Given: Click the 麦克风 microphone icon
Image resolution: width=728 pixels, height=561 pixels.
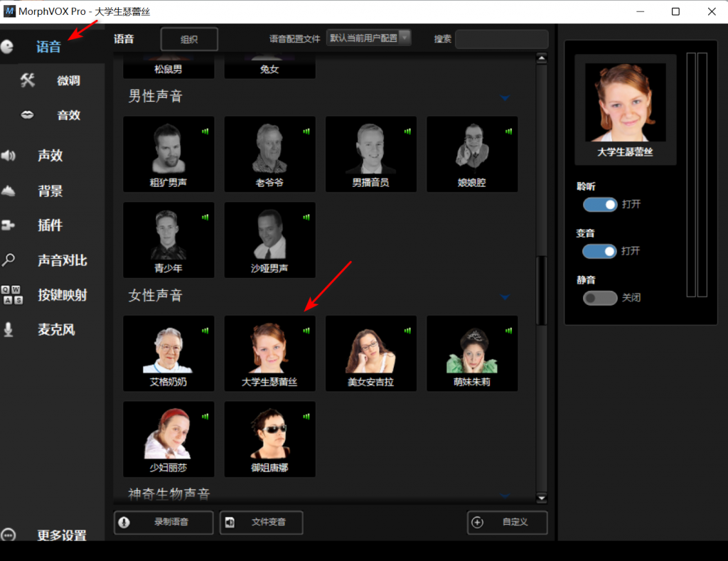Looking at the screenshot, I should [9, 329].
